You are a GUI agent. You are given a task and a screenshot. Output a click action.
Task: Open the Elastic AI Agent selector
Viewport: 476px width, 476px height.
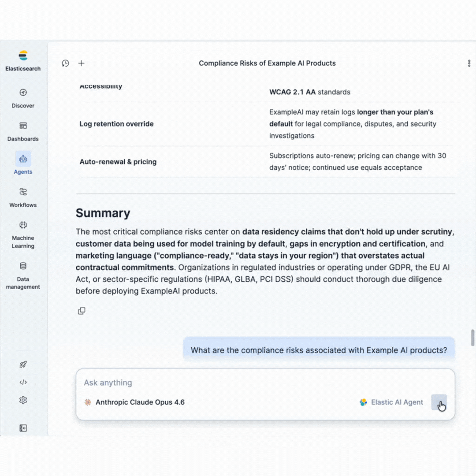tap(391, 402)
